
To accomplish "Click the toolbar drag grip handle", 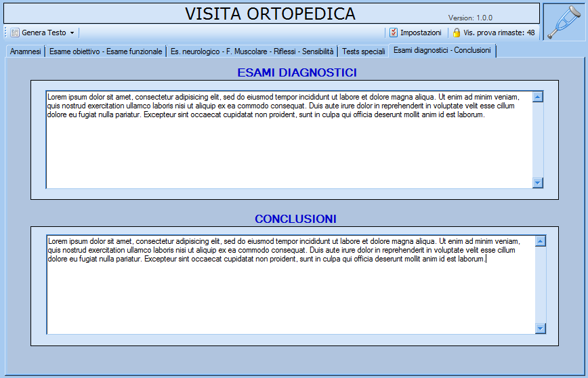I will pos(5,33).
